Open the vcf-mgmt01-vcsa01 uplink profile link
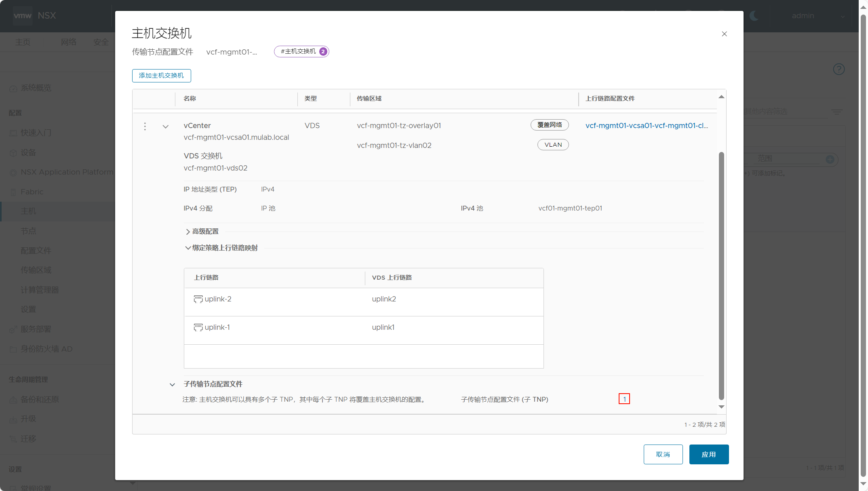868x491 pixels. pyautogui.click(x=647, y=126)
